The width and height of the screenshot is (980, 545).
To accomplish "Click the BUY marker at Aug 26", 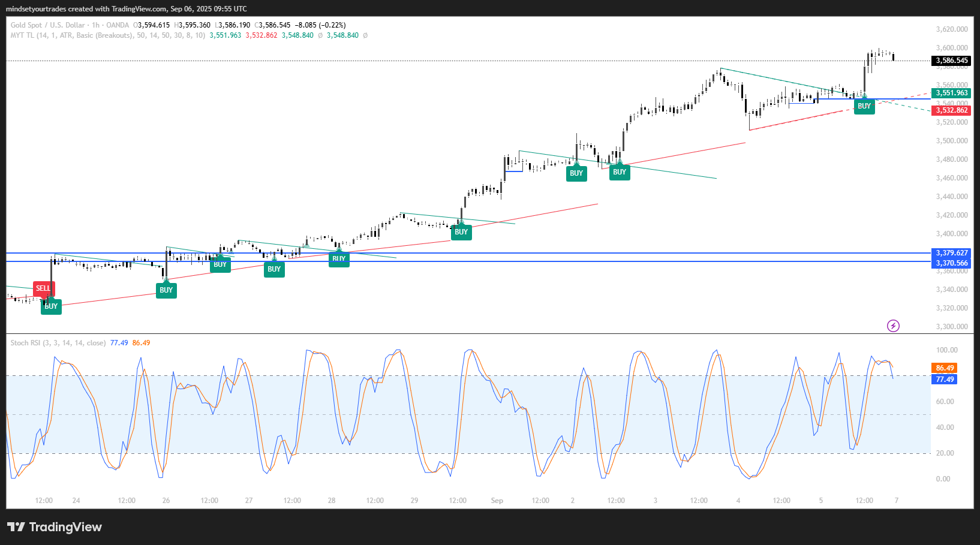I will click(166, 290).
